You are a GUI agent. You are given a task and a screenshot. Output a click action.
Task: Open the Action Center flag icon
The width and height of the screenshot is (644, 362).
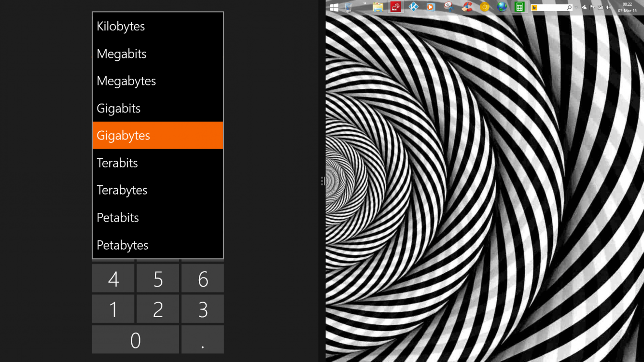tap(592, 7)
